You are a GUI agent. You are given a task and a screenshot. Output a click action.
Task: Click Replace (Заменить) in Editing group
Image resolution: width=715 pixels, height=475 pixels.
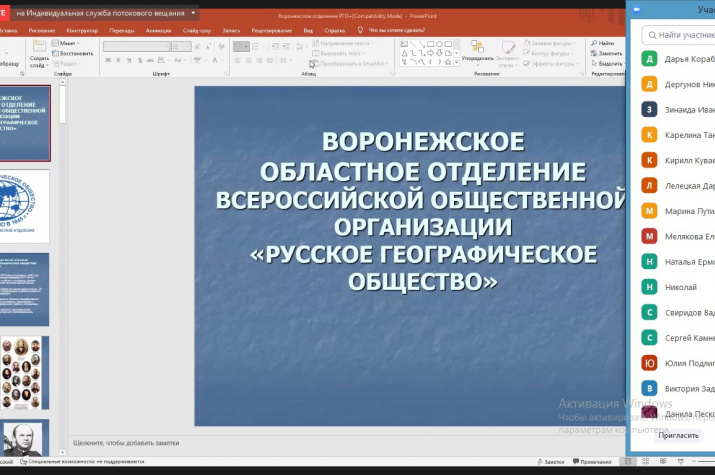[606, 53]
